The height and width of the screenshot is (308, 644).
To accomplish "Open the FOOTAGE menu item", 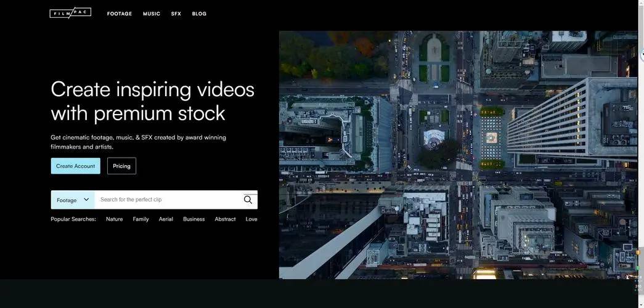I will tap(120, 14).
